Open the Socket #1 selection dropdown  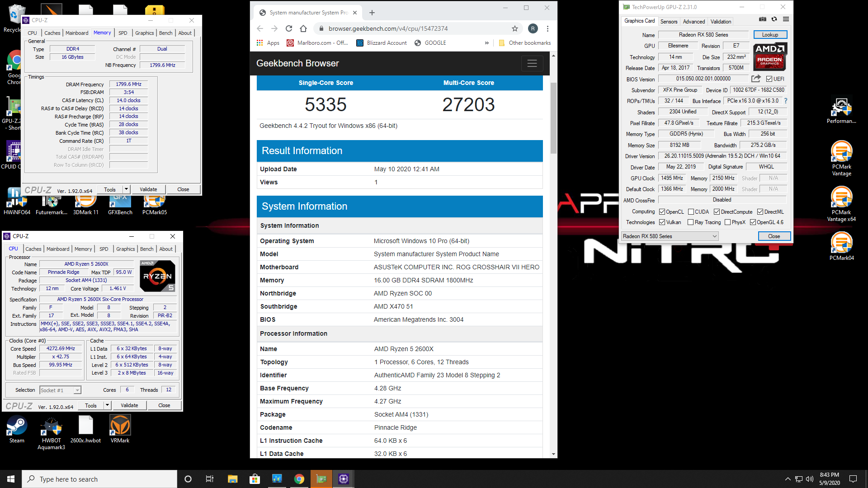[60, 390]
